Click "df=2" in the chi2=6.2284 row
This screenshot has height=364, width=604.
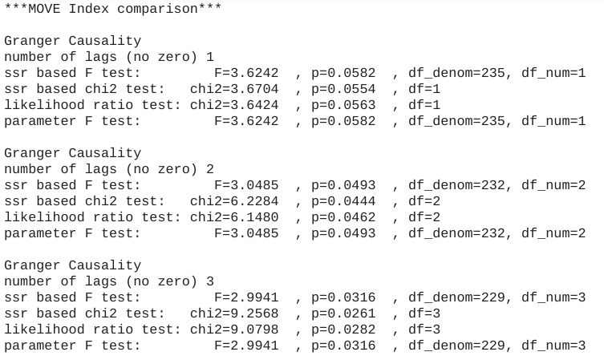coord(424,201)
